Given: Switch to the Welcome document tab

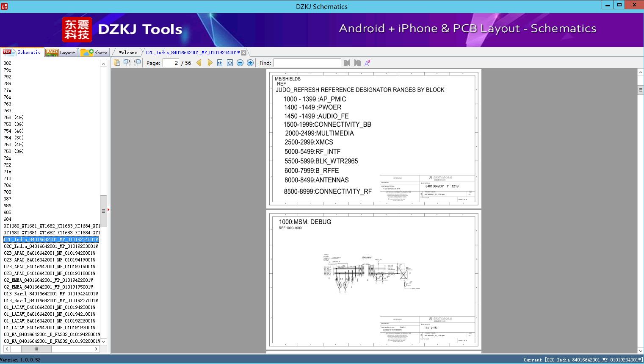Looking at the screenshot, I should tap(128, 53).
